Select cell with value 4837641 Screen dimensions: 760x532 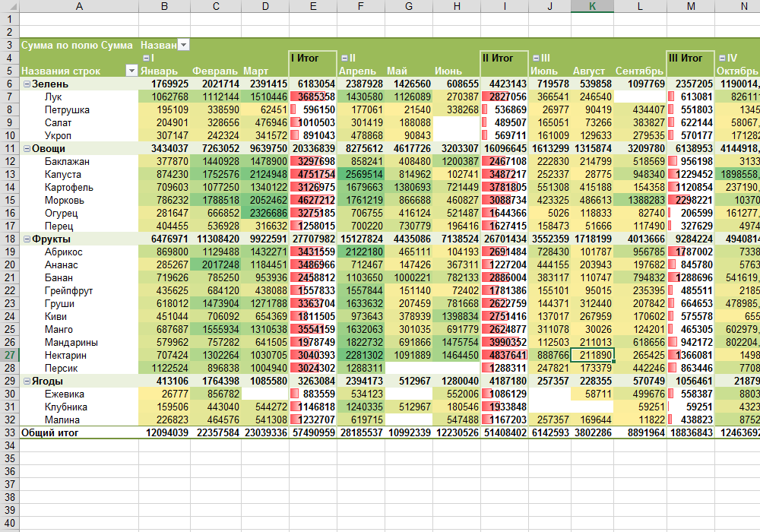[x=505, y=355]
